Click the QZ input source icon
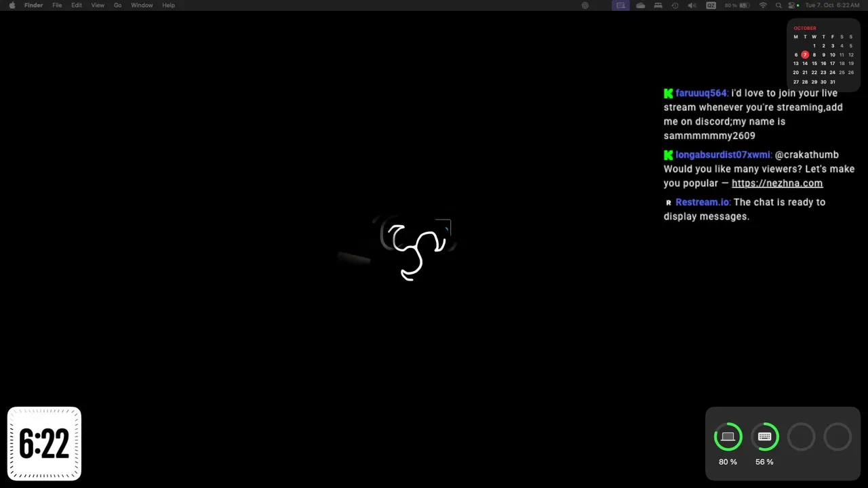The height and width of the screenshot is (488, 868). [x=711, y=5]
